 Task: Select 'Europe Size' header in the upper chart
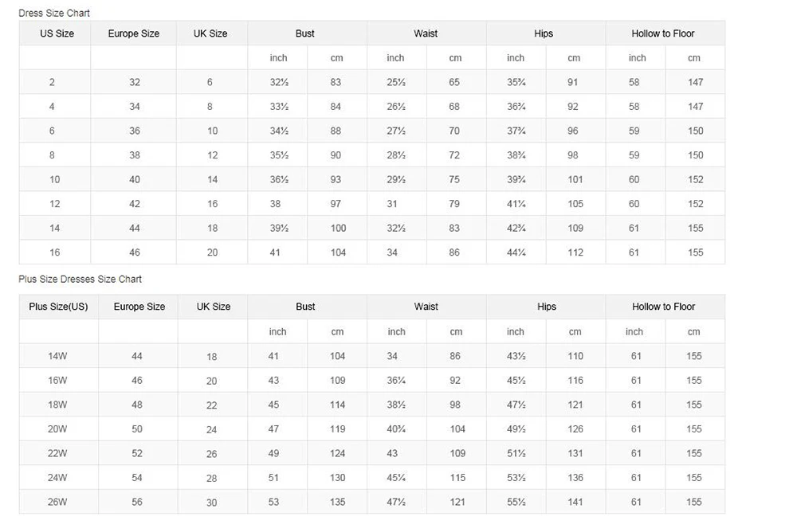tap(134, 33)
